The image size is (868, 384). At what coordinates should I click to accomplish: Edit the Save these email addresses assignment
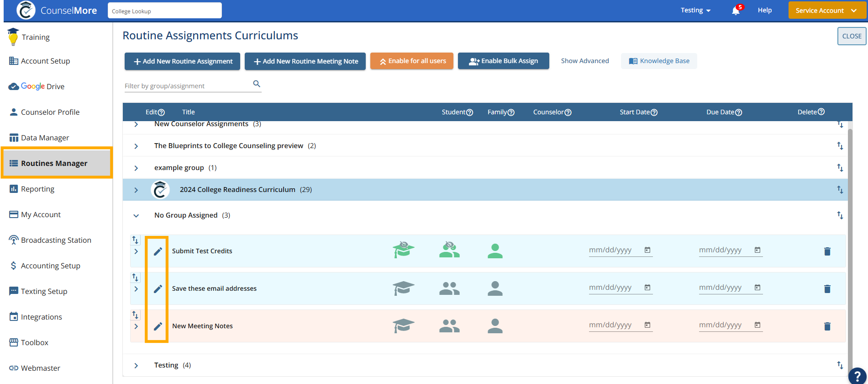coord(158,289)
